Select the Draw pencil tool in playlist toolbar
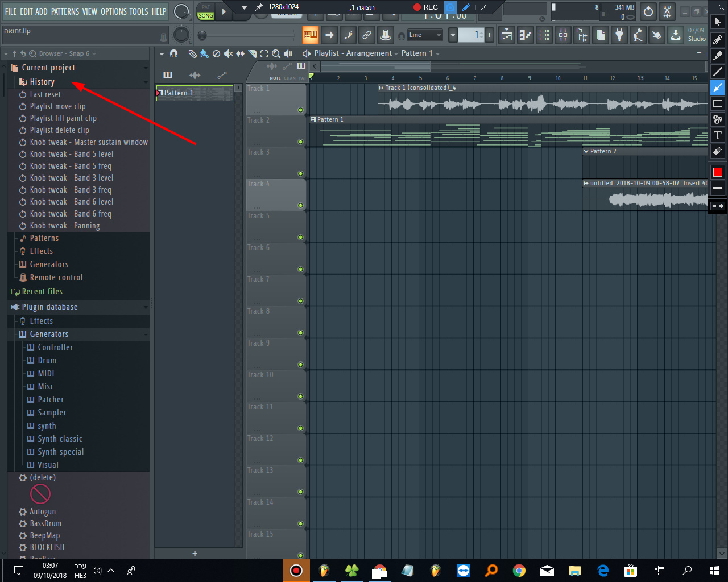Viewport: 728px width, 582px height. tap(192, 53)
